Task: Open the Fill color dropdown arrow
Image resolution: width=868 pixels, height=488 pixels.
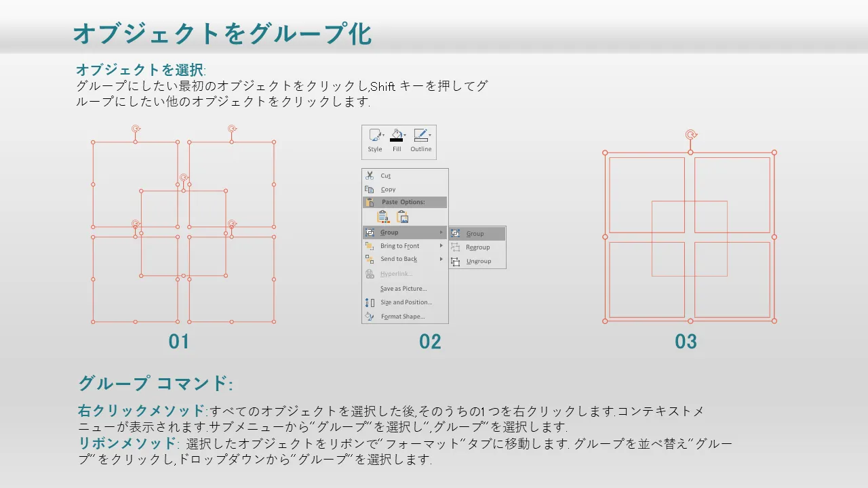Action: (406, 135)
